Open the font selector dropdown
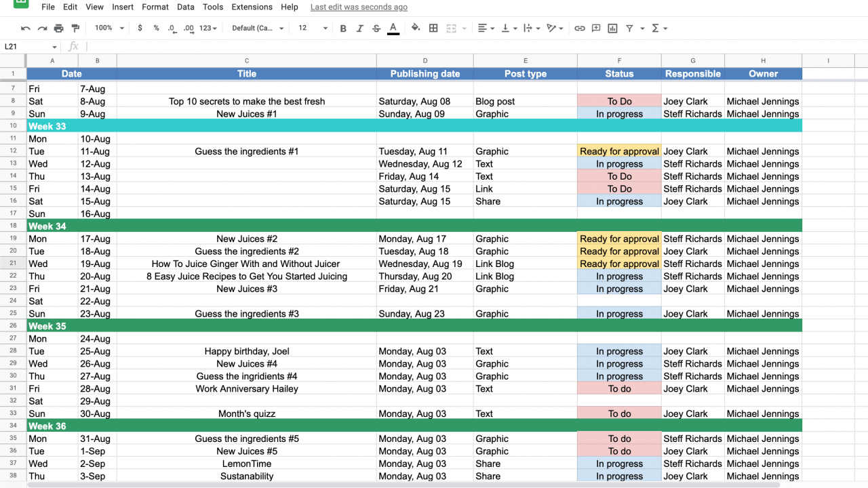The image size is (868, 488). tap(256, 28)
